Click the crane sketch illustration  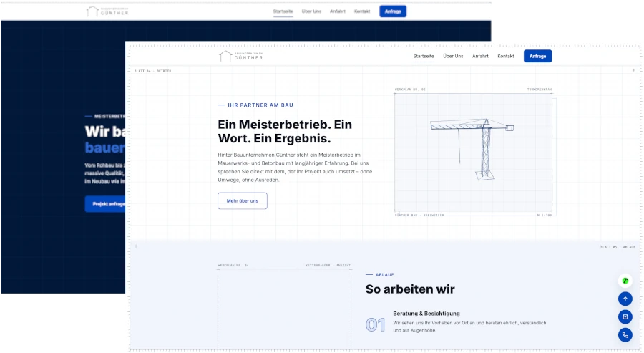(x=473, y=152)
